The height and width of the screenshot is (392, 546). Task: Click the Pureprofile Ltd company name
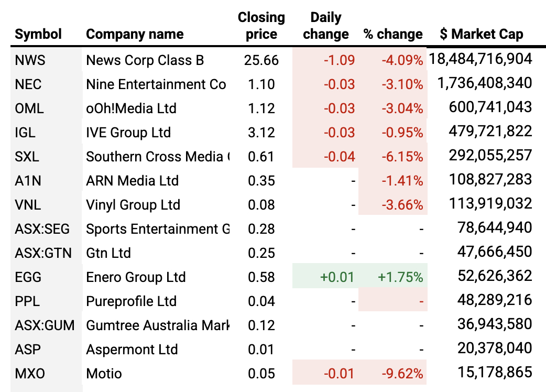click(x=131, y=301)
